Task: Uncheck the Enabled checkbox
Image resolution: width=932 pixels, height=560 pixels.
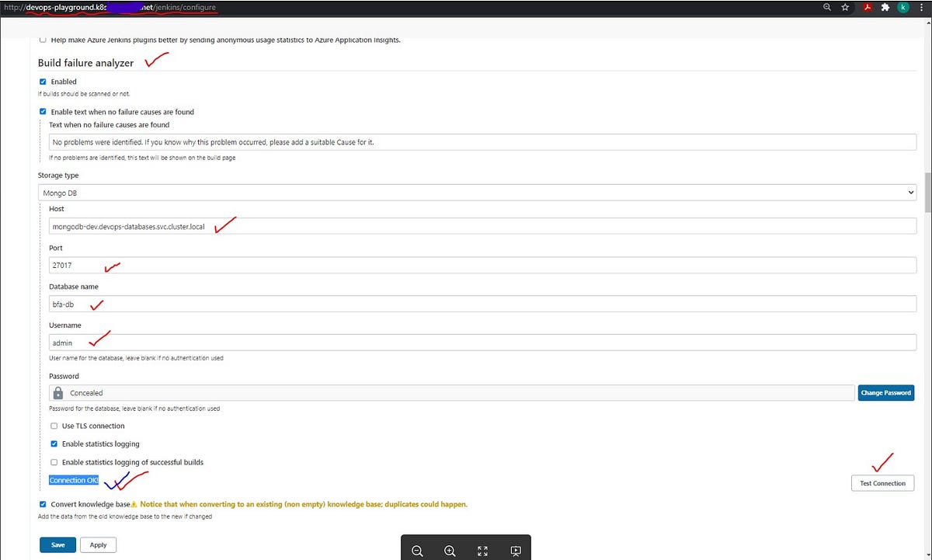Action: (x=43, y=81)
